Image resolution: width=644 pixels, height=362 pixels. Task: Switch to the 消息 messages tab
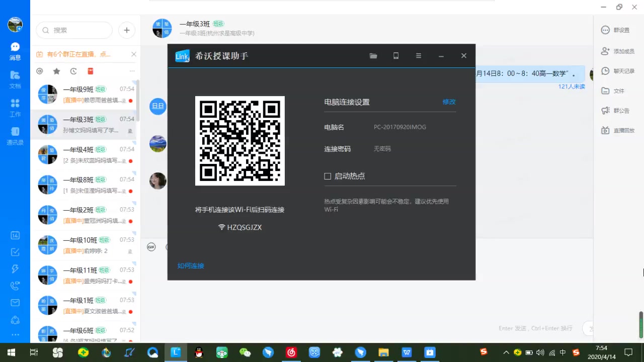[x=15, y=51]
